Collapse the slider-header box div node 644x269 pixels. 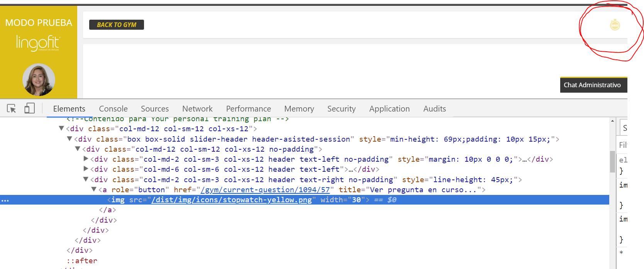click(69, 139)
